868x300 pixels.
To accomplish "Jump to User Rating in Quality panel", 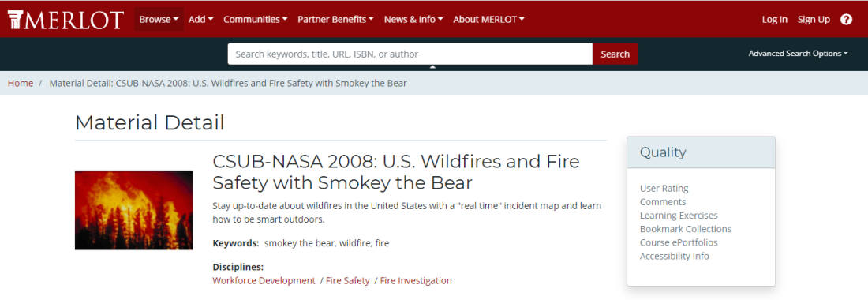I will (x=664, y=189).
